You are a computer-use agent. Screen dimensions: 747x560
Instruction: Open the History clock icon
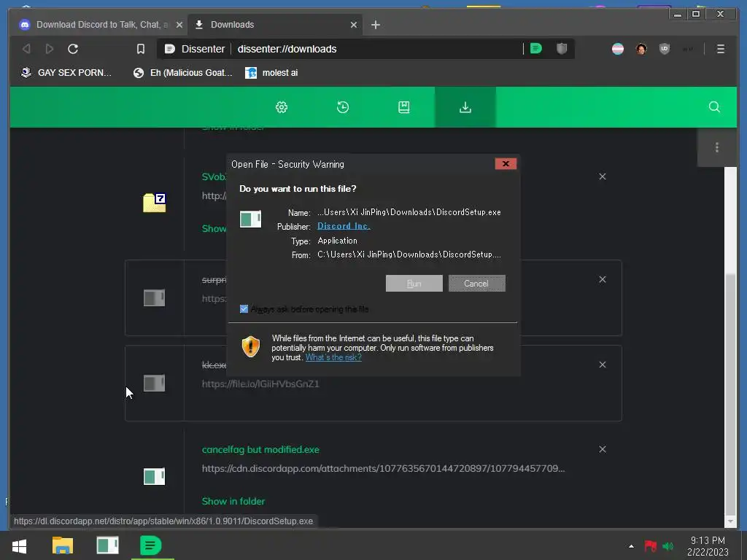343,107
